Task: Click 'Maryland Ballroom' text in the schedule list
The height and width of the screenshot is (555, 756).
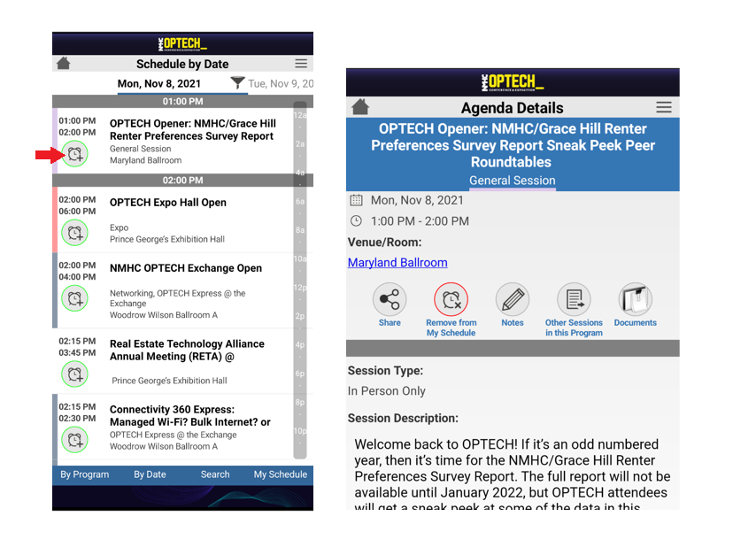Action: pyautogui.click(x=145, y=160)
